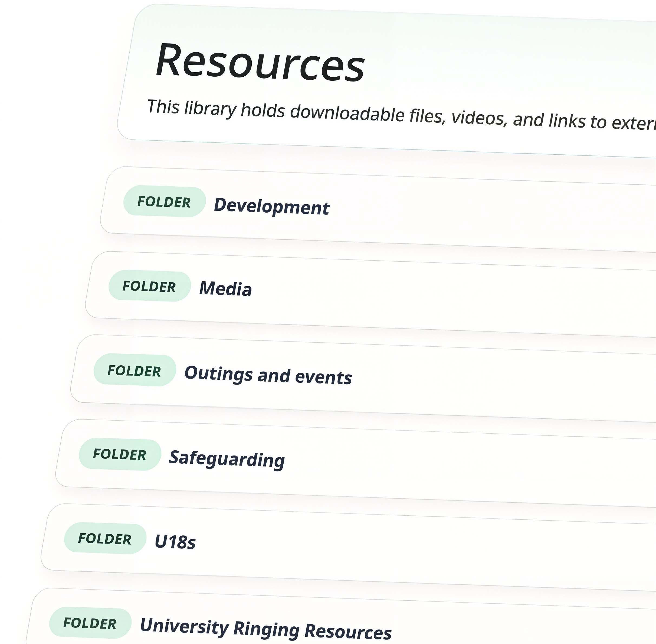The height and width of the screenshot is (644, 656).
Task: Click the FOLDER badge beside U18s
Action: pyautogui.click(x=105, y=538)
